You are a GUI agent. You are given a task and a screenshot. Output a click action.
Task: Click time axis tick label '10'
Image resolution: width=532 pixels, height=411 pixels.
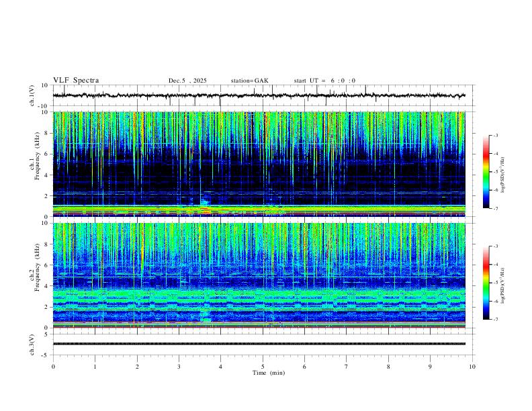pos(472,367)
